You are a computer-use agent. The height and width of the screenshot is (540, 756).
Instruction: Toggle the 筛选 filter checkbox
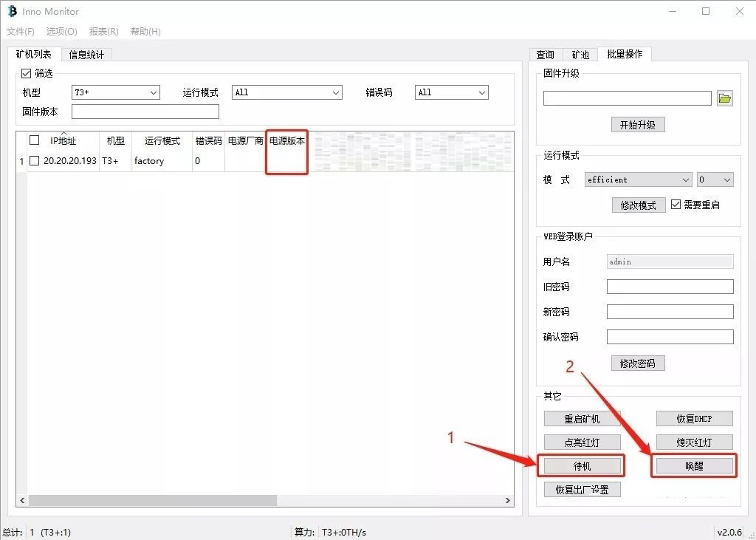click(x=27, y=73)
